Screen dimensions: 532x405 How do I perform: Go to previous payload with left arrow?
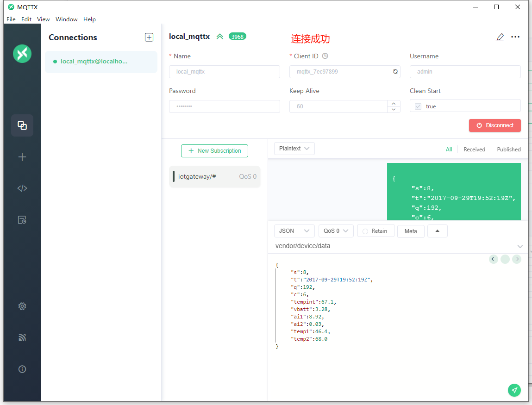click(x=494, y=259)
